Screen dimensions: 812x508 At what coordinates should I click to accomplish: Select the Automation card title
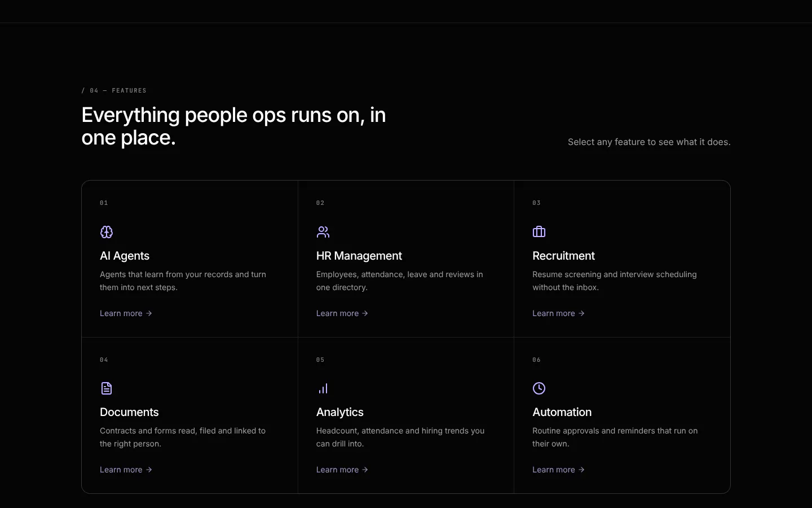click(x=562, y=412)
